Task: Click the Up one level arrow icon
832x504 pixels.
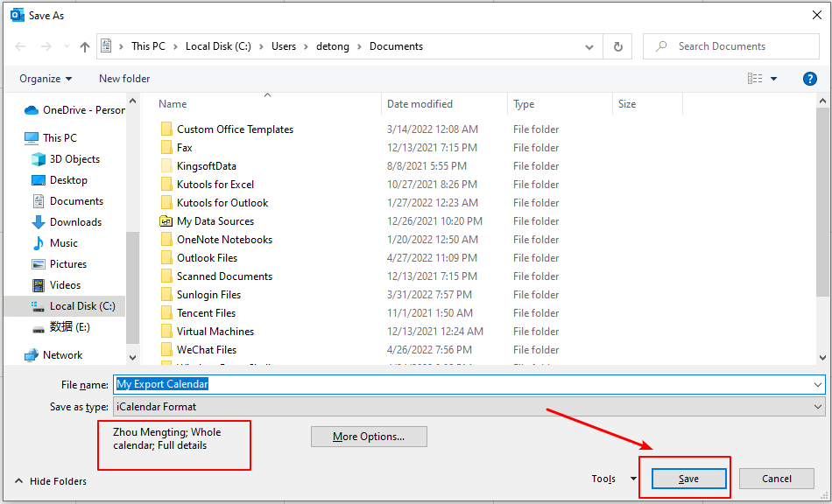Action: pos(85,46)
